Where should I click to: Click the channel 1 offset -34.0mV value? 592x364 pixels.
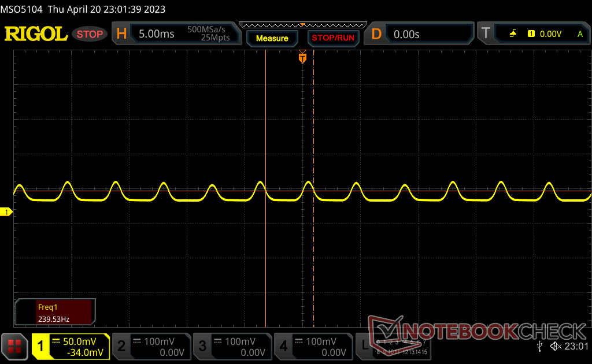click(x=85, y=352)
